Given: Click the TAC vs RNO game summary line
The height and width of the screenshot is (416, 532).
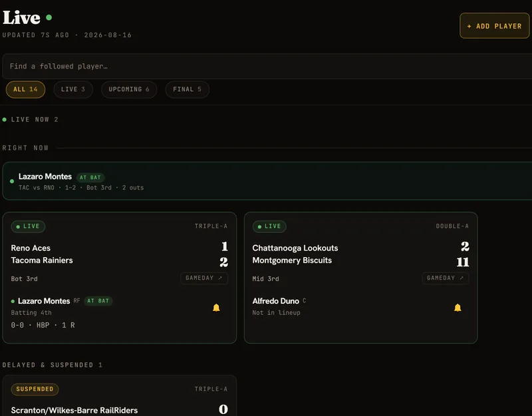Looking at the screenshot, I should point(81,187).
